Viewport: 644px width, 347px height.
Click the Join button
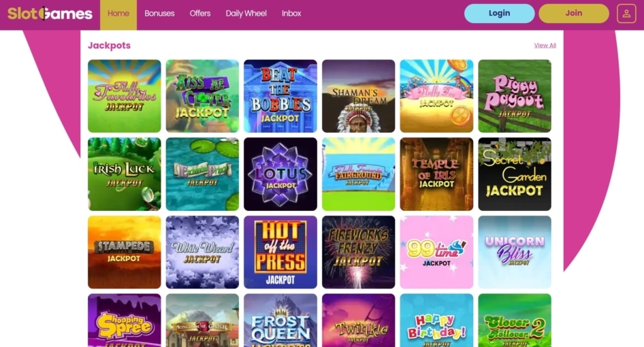(574, 14)
